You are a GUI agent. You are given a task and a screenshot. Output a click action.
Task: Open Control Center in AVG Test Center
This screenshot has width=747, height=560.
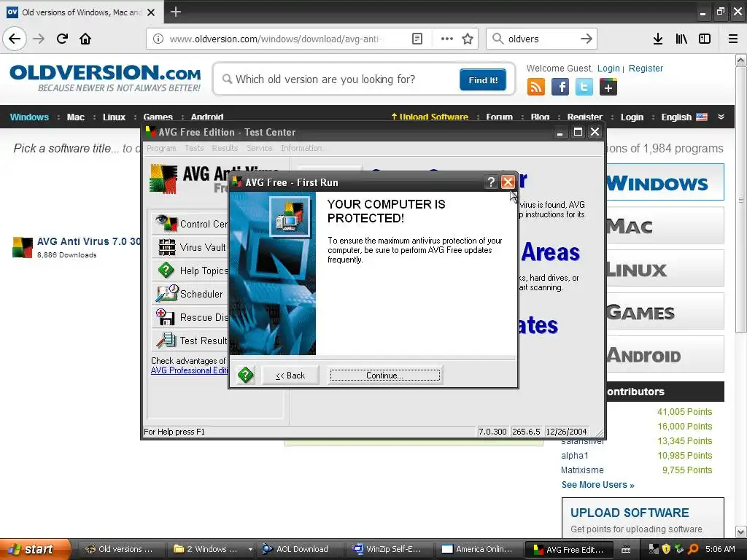[x=190, y=223]
